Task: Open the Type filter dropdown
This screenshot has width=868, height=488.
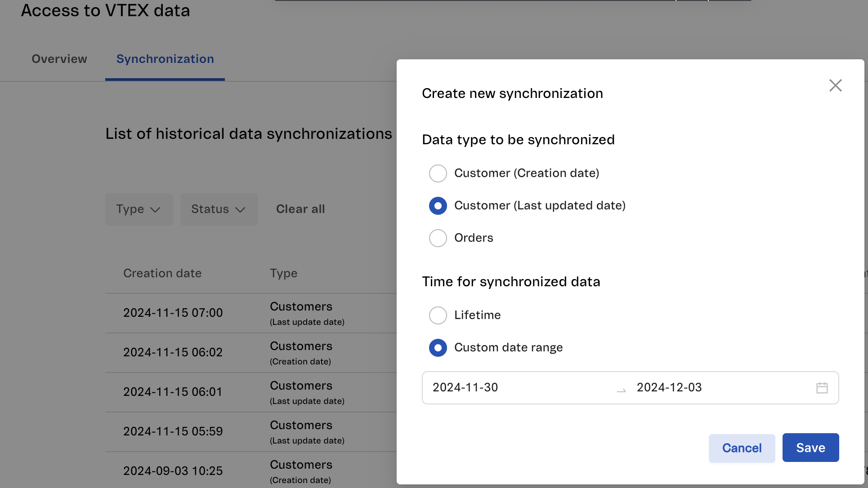Action: (x=139, y=209)
